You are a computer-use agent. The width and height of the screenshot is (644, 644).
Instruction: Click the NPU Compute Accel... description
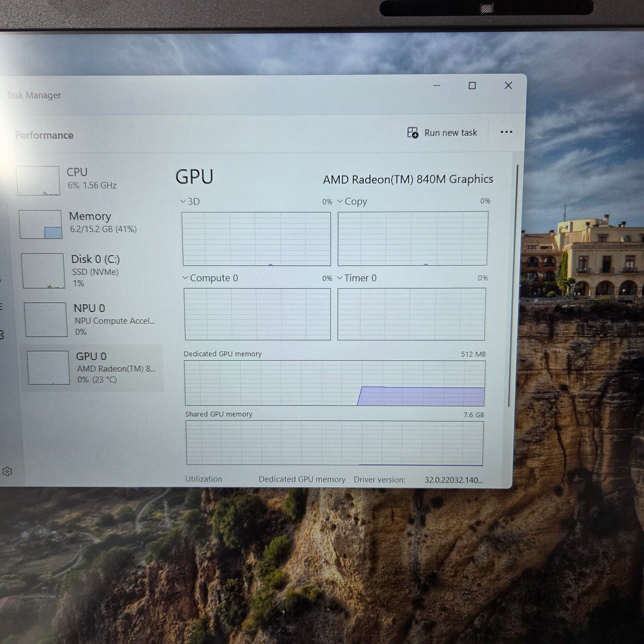point(115,321)
